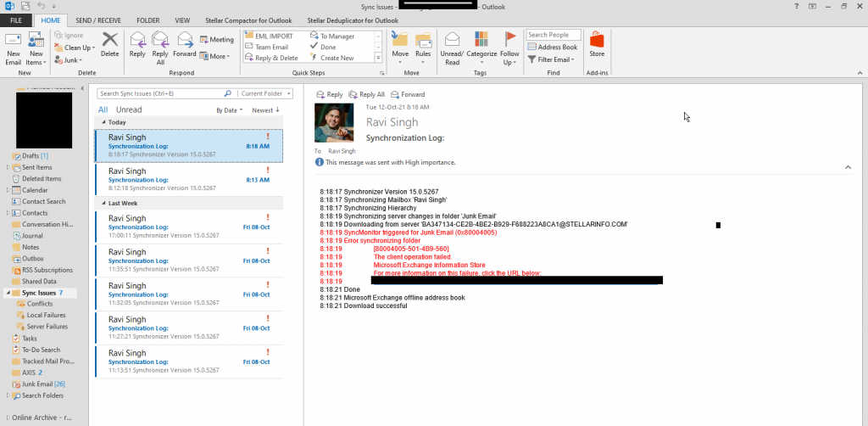Switch to the SEND / RECEIVE tab
Screen dimensions: 868x426
(97, 20)
